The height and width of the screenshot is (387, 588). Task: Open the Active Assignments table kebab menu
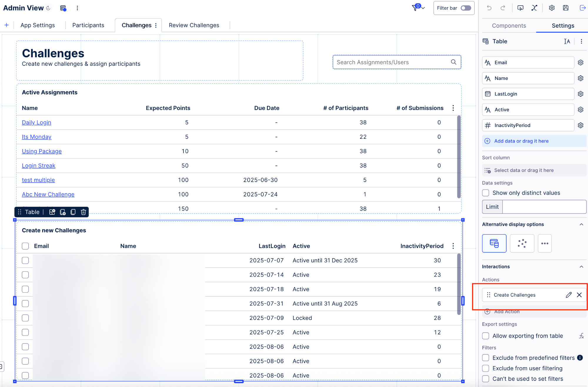453,108
